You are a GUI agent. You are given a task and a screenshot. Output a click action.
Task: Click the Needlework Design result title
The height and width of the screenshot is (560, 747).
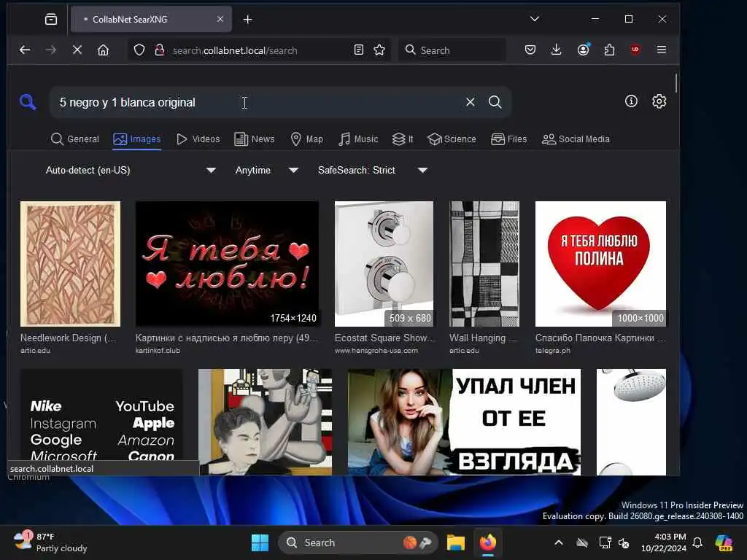click(68, 338)
